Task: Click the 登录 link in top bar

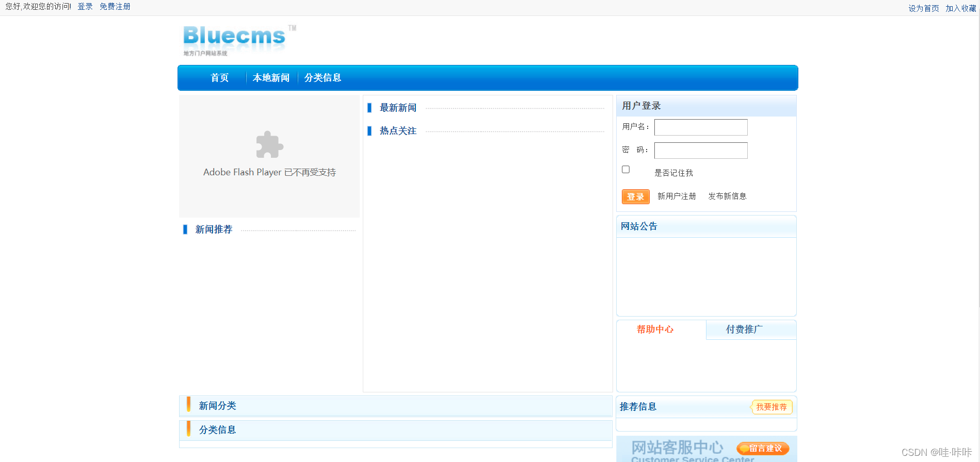Action: 85,7
